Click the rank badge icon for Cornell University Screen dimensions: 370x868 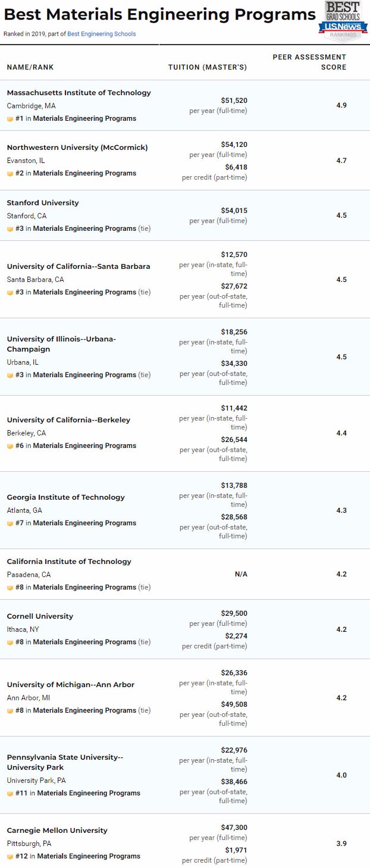click(10, 643)
